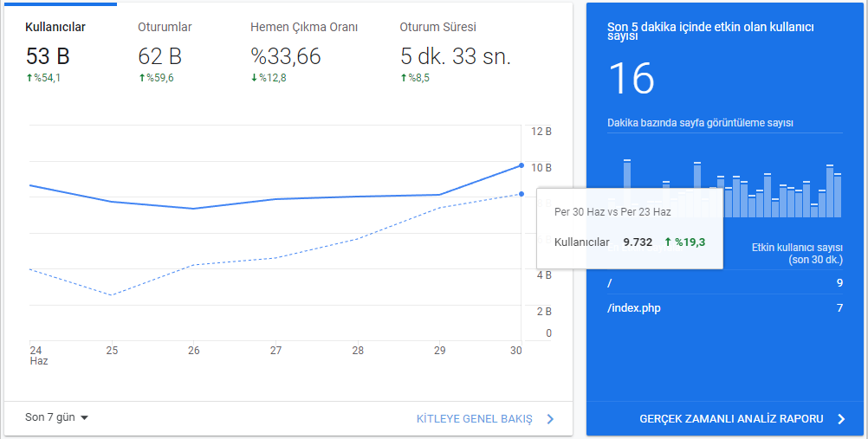Click the up arrow beside %8,5 under Oturum Süresi

click(404, 78)
